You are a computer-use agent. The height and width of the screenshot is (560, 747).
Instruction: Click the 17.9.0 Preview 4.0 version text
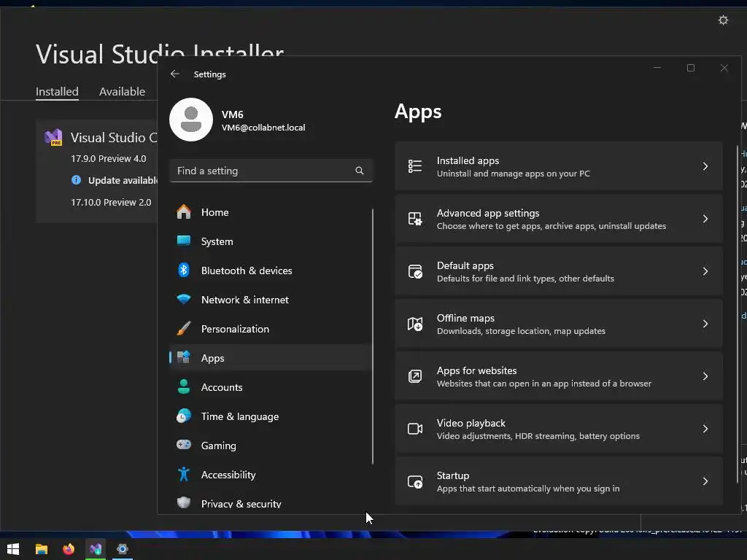pos(109,158)
